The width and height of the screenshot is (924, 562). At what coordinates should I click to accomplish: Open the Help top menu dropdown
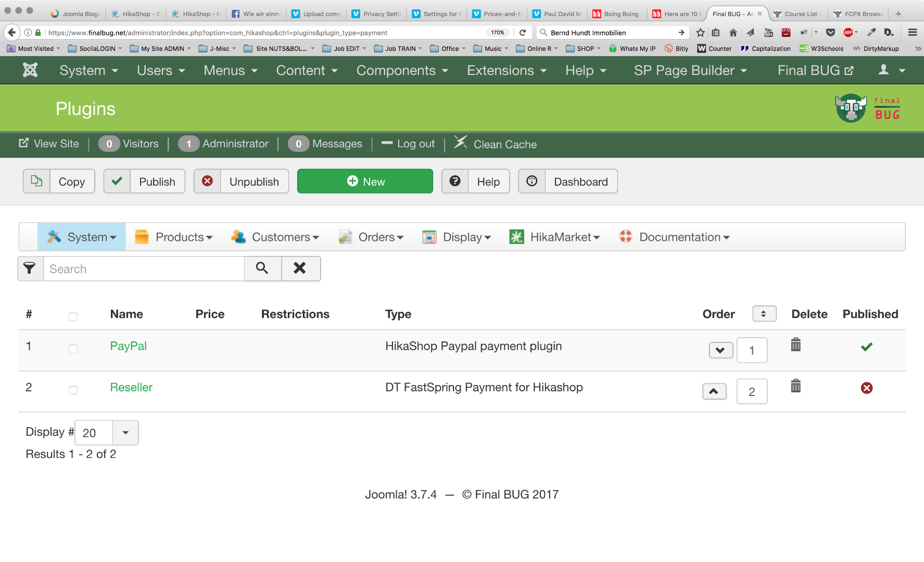pos(586,70)
